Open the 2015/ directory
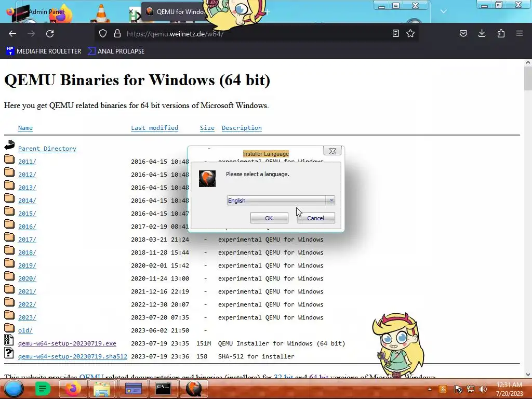 tap(27, 214)
